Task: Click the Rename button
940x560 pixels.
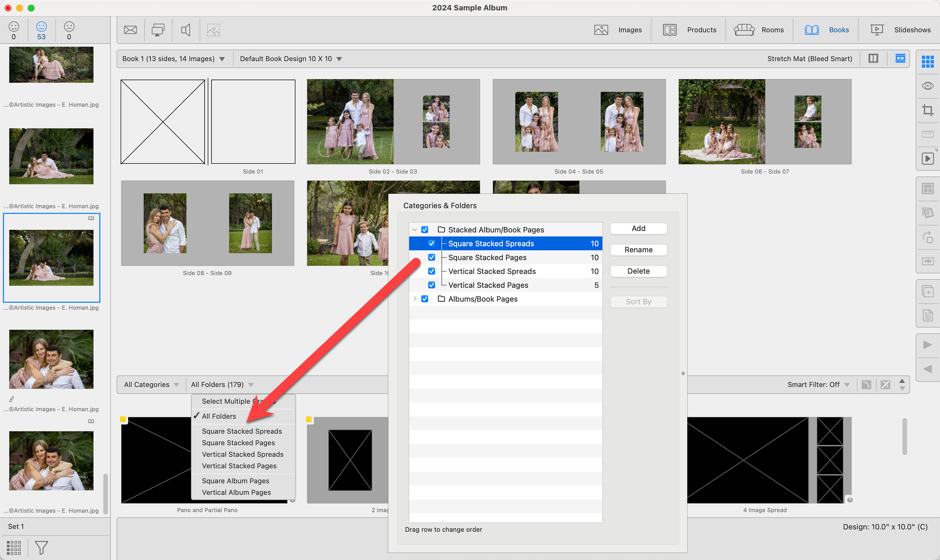Action: coord(638,250)
